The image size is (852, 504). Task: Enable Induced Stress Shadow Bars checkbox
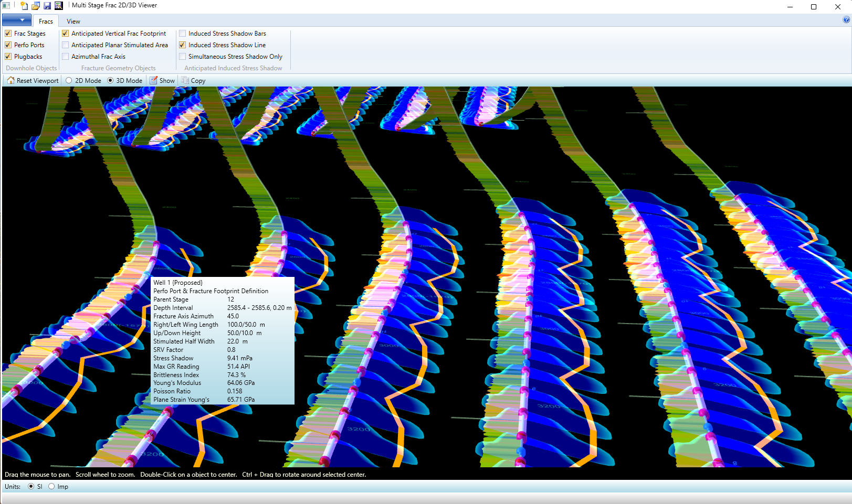pyautogui.click(x=183, y=34)
